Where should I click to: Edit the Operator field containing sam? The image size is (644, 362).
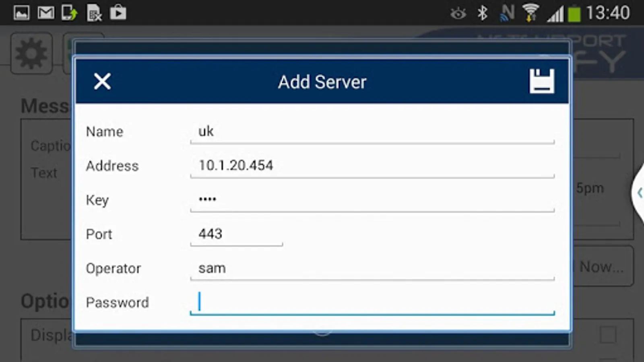pos(372,268)
